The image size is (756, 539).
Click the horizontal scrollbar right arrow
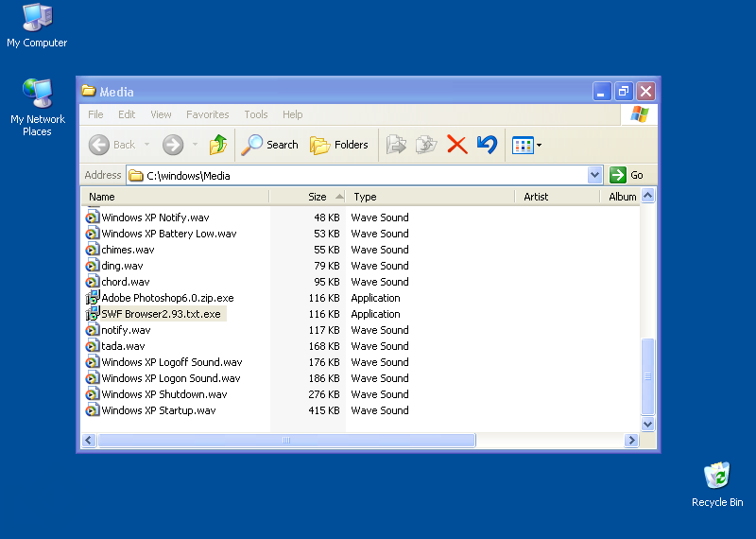click(631, 440)
